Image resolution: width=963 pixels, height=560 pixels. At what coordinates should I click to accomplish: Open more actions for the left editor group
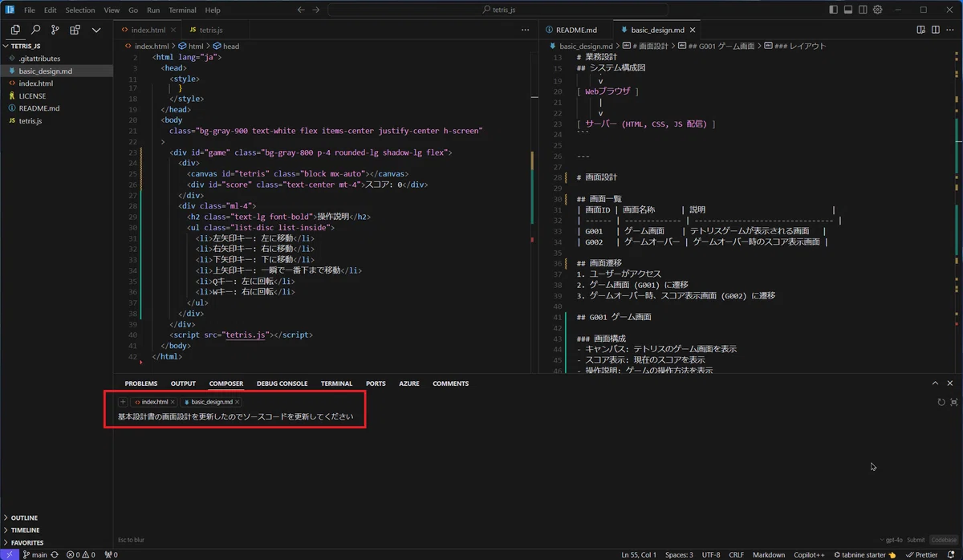click(526, 30)
